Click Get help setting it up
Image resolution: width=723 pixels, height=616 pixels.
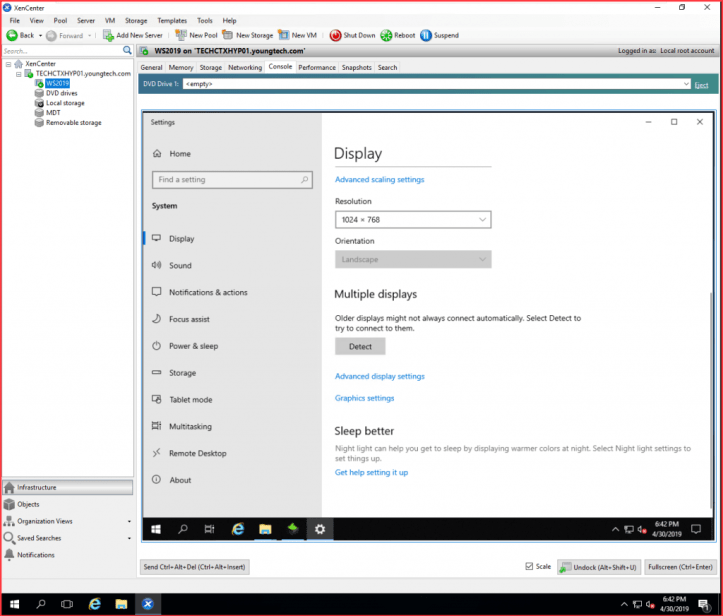[x=371, y=472]
